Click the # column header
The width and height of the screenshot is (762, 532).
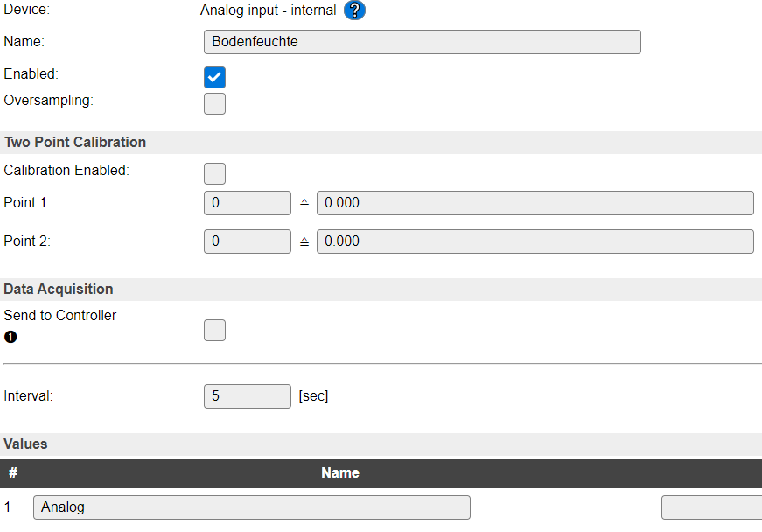point(13,472)
